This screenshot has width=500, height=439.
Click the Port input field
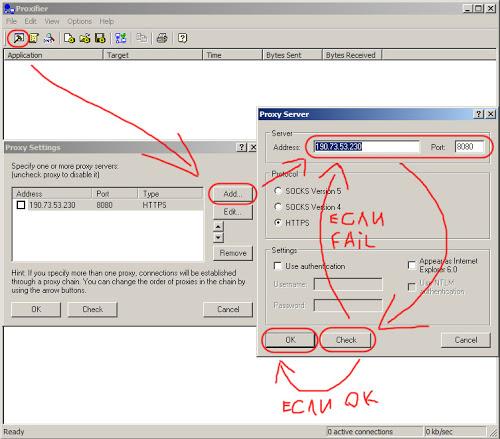(469, 147)
